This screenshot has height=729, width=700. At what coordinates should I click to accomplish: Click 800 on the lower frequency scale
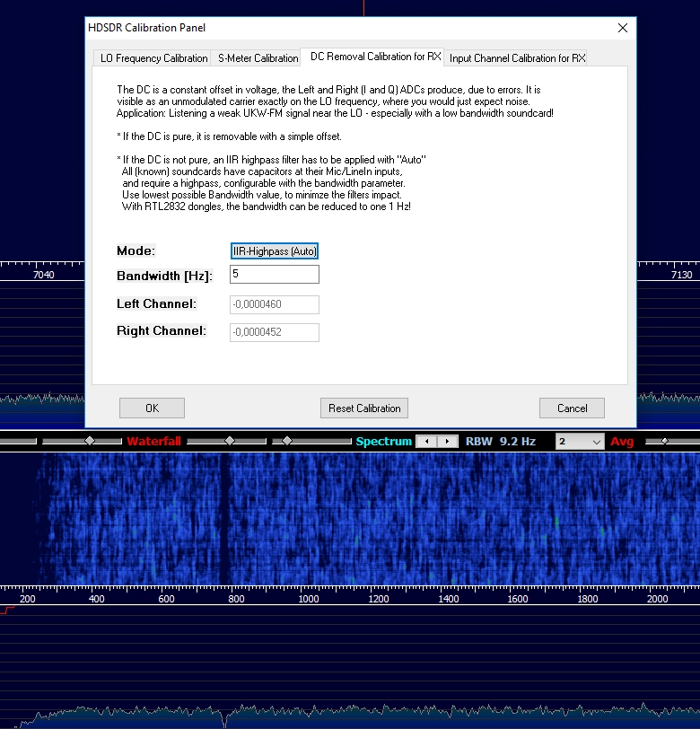pyautogui.click(x=236, y=599)
